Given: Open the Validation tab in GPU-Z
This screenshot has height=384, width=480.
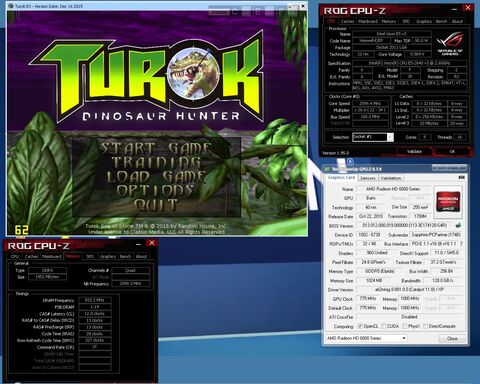Looking at the screenshot, I should [391, 178].
